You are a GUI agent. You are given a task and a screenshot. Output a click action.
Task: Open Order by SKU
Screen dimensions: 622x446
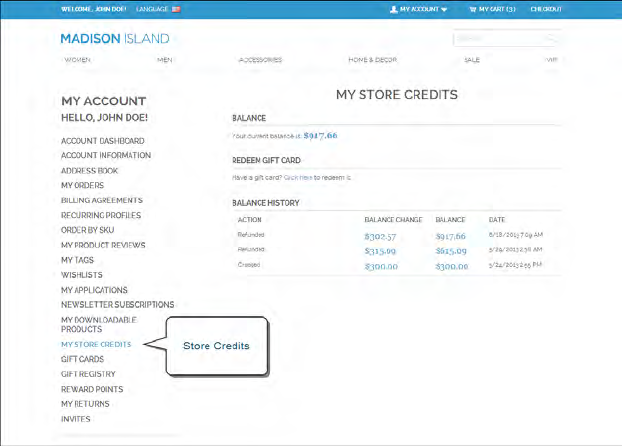(x=88, y=230)
